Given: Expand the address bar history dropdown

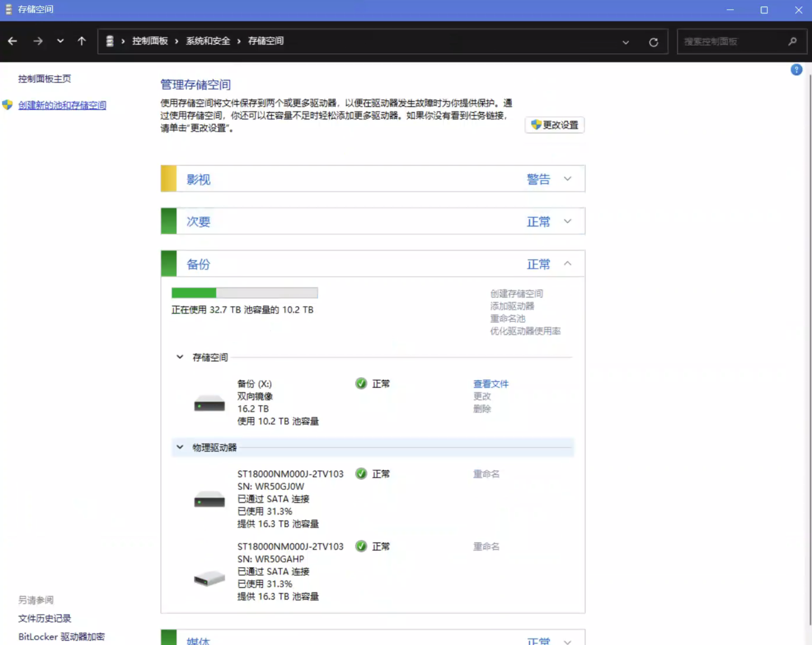Looking at the screenshot, I should [x=626, y=42].
